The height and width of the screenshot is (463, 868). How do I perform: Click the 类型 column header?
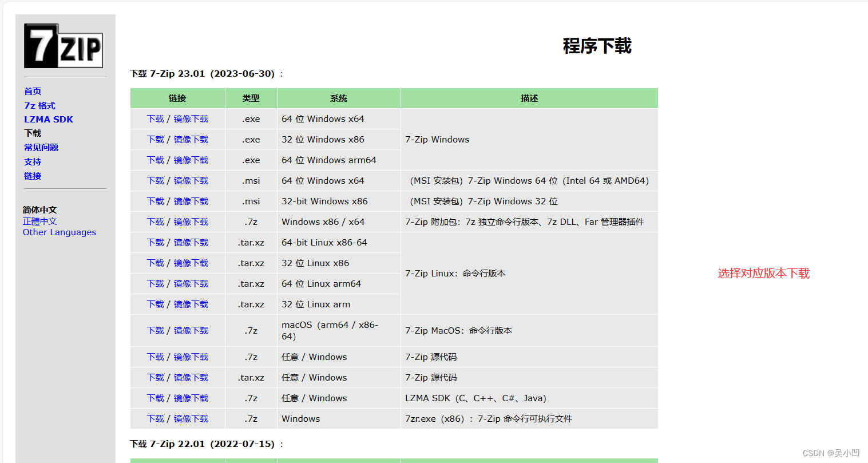tap(251, 98)
